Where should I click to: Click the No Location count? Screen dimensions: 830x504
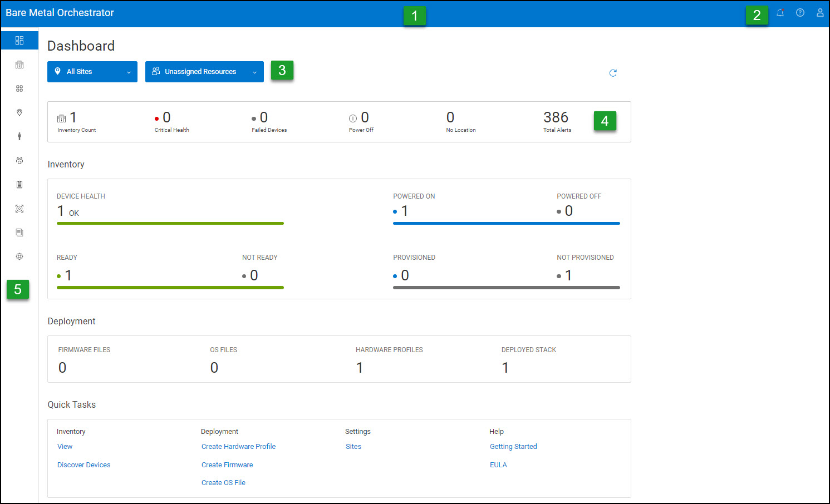[450, 117]
